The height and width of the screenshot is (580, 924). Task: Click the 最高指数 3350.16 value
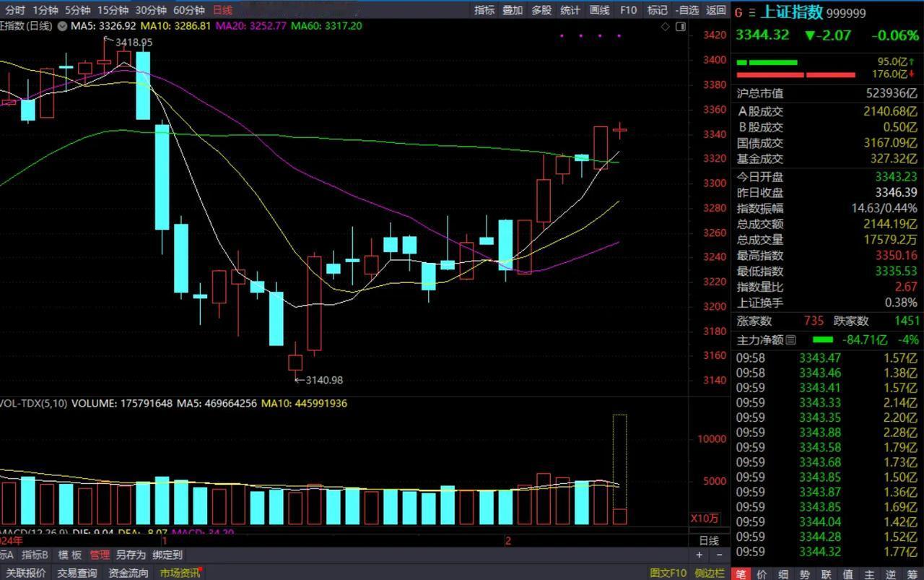[896, 256]
